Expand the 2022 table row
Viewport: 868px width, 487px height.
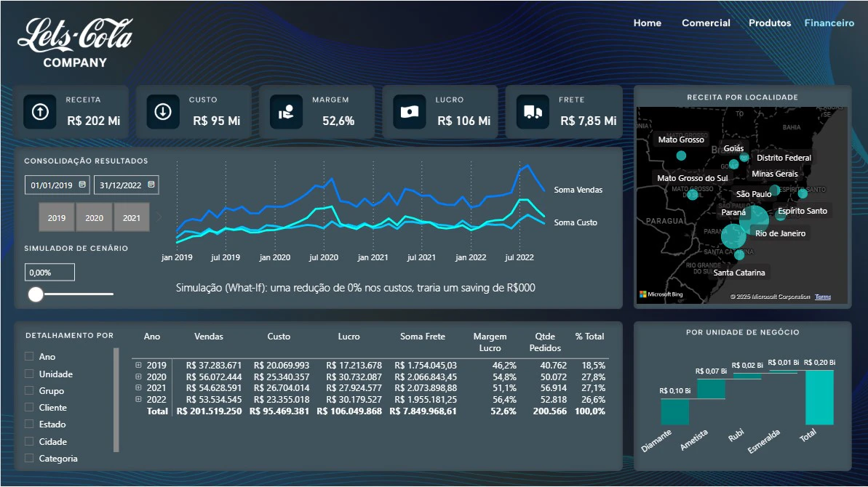pos(138,399)
